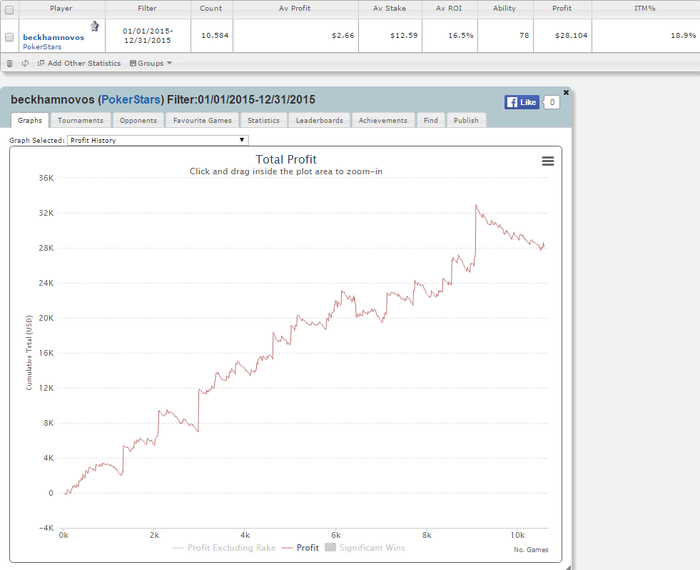Switch to the Tournaments tab
The width and height of the screenshot is (700, 570).
coord(80,120)
